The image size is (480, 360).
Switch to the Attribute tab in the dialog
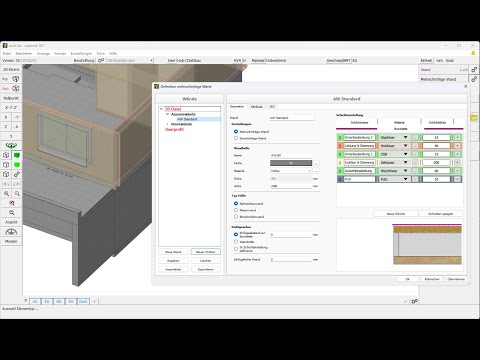[257, 107]
